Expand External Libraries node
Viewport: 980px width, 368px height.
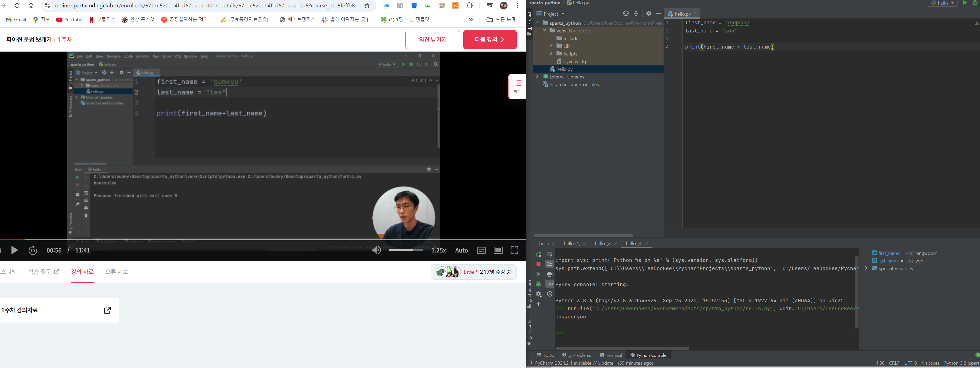click(x=537, y=76)
